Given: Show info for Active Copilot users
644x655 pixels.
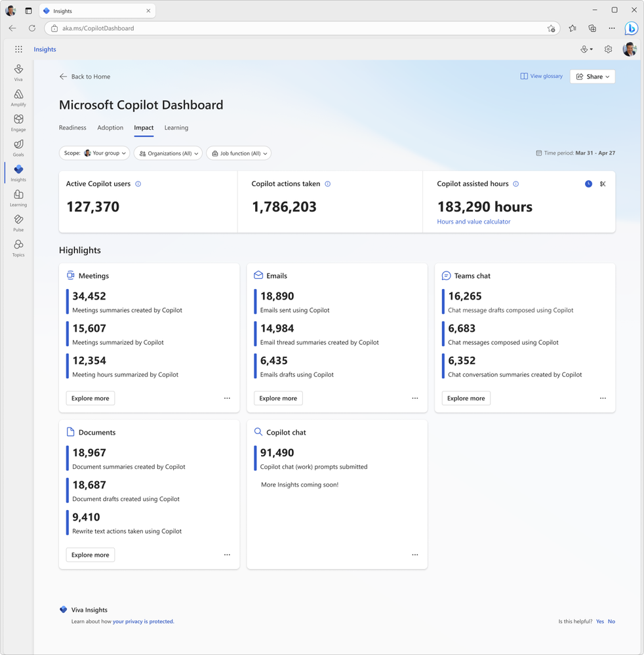Looking at the screenshot, I should 138,184.
